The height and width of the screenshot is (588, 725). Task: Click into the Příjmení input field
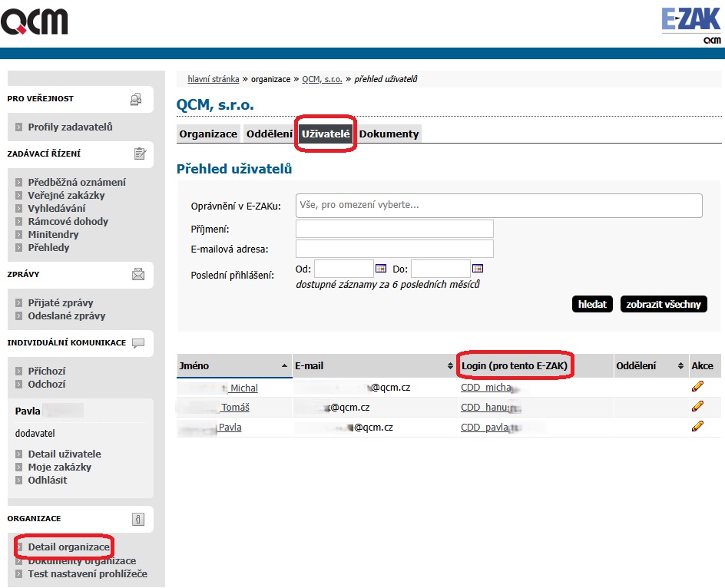click(x=394, y=229)
